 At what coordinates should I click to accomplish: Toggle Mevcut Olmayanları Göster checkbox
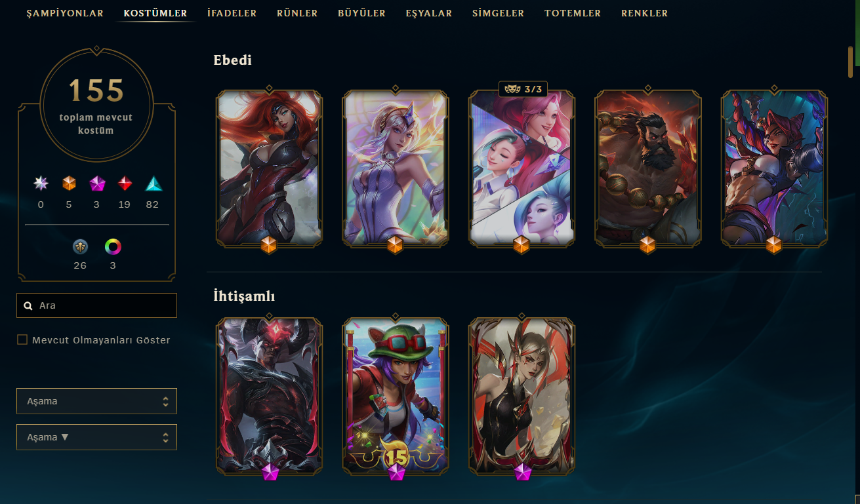(22, 339)
